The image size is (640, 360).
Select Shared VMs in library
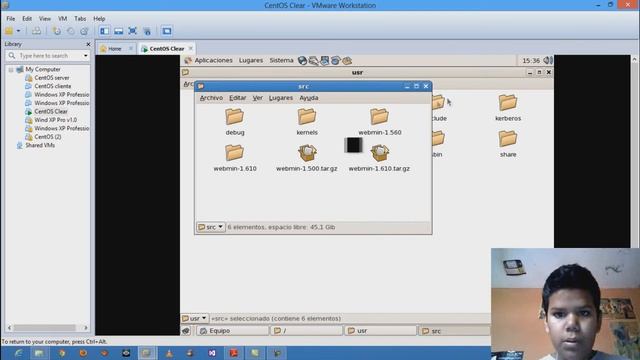pyautogui.click(x=40, y=145)
